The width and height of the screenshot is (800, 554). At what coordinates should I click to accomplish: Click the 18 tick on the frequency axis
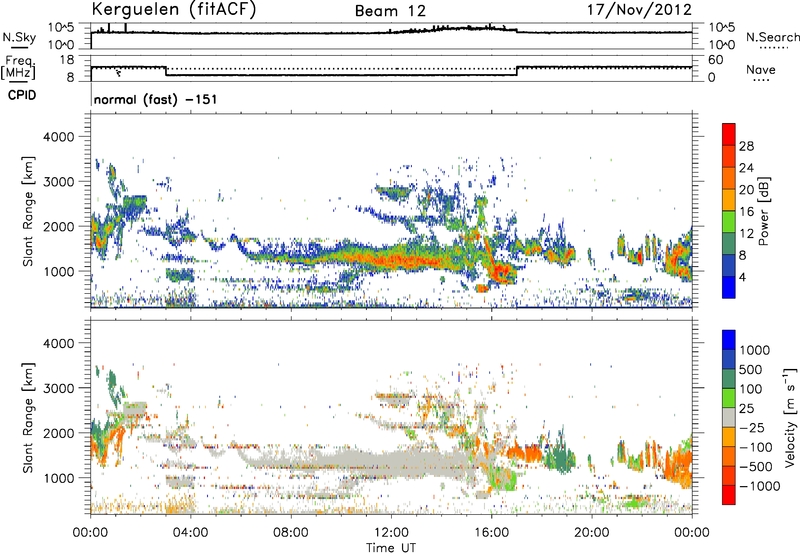pyautogui.click(x=67, y=60)
